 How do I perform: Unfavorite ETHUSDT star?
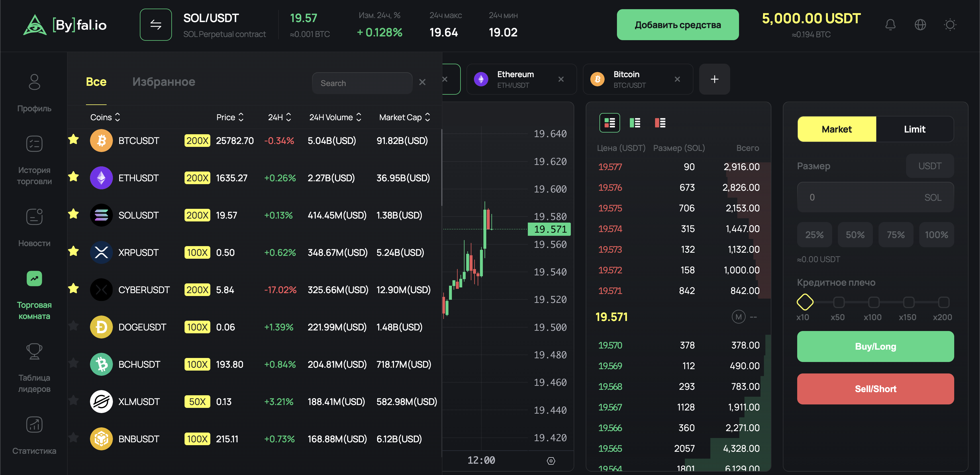tap(73, 177)
